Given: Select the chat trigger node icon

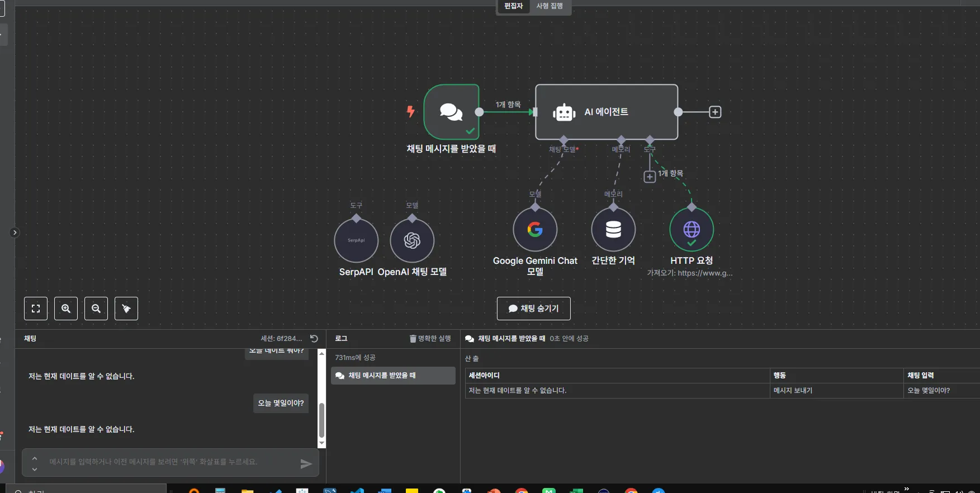Looking at the screenshot, I should tap(451, 112).
